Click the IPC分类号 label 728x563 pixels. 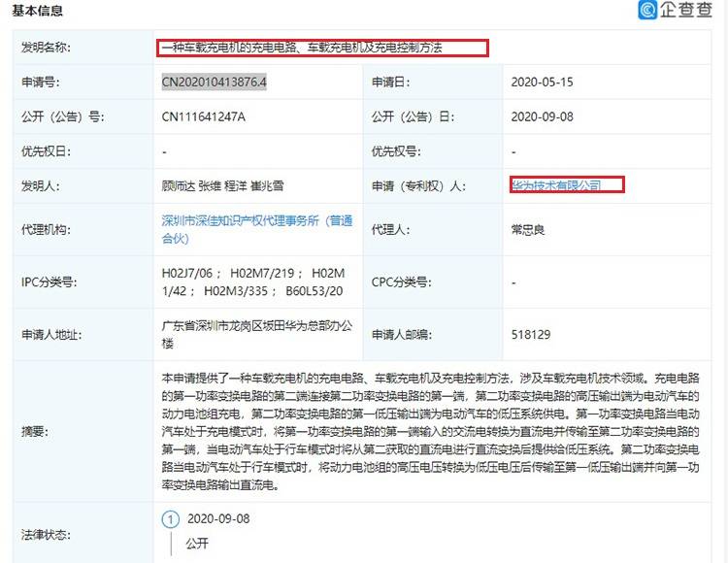pos(49,281)
